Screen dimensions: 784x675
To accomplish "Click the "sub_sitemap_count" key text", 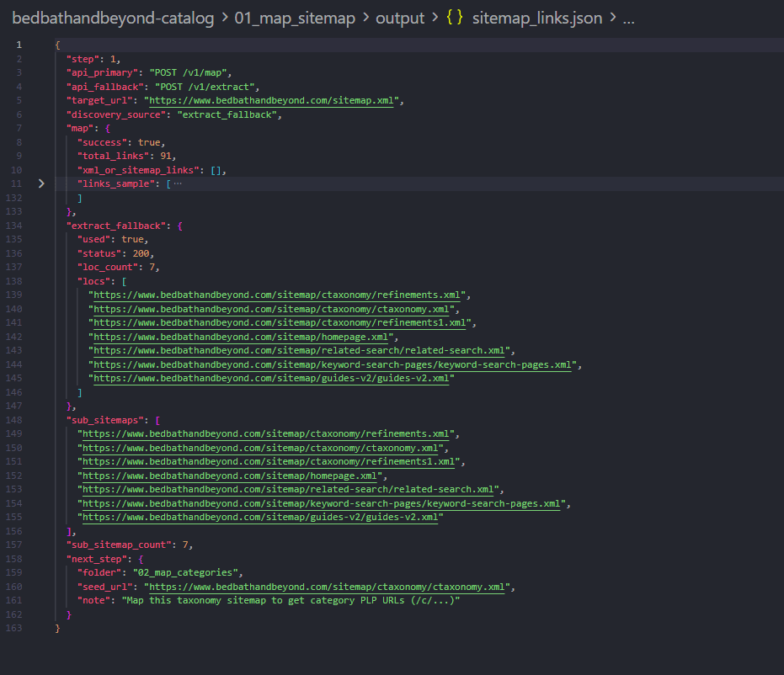I will pyautogui.click(x=119, y=545).
